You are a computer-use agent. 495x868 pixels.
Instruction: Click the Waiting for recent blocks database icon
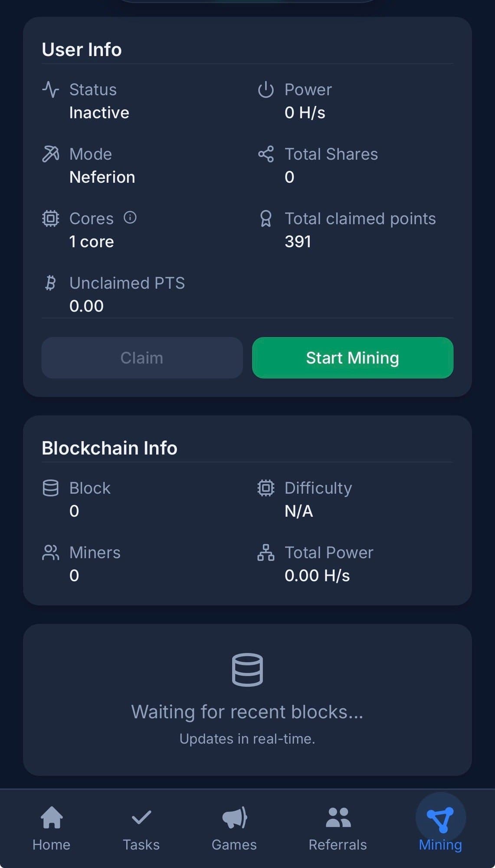tap(247, 670)
